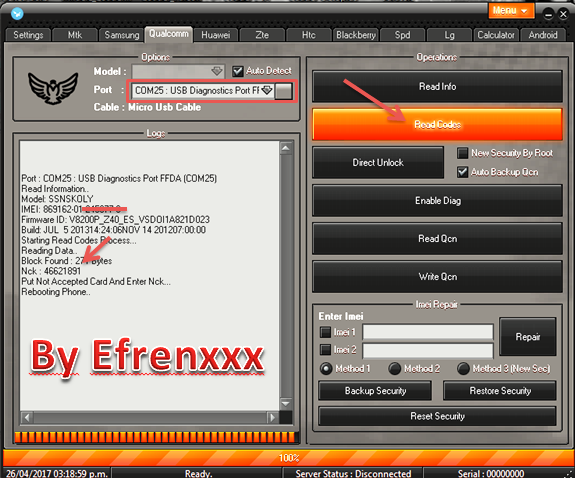Click the Write Qcn button
The height and width of the screenshot is (478, 575).
tap(437, 277)
